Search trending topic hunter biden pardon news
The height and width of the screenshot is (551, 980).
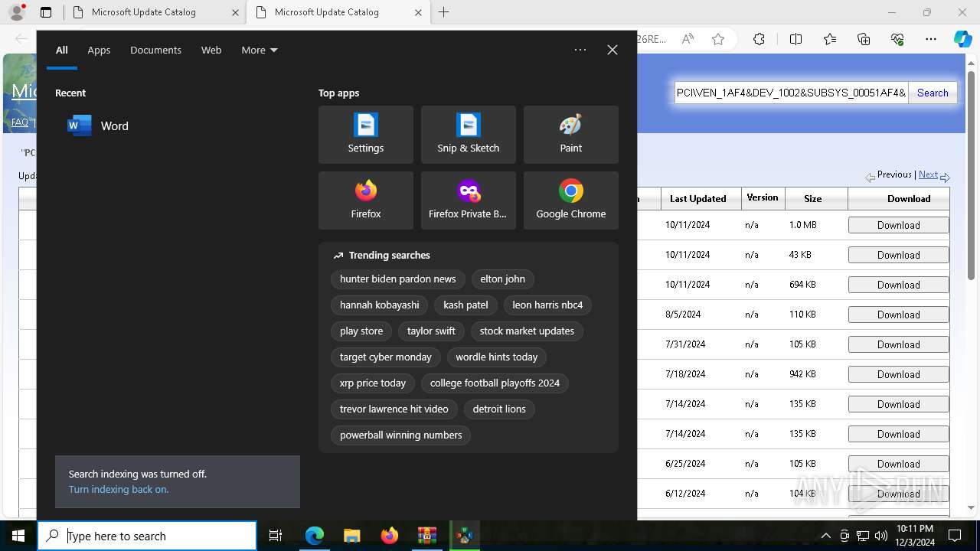click(x=397, y=279)
